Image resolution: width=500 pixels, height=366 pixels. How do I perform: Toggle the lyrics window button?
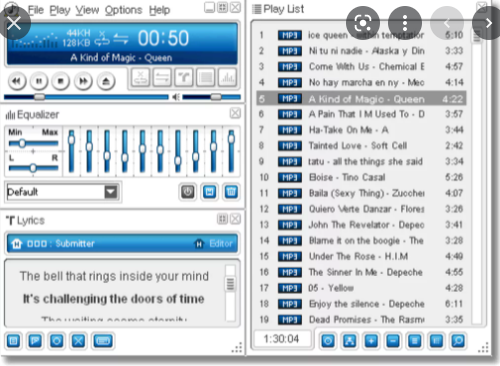(x=184, y=78)
